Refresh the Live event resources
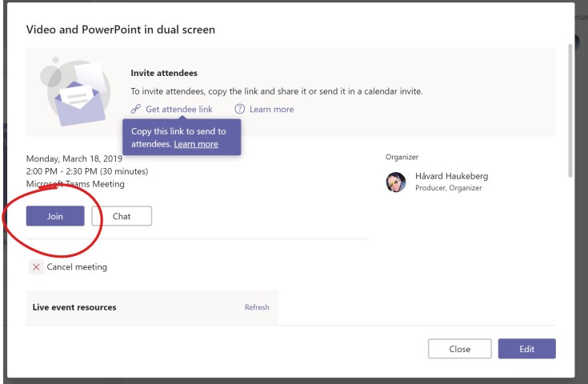 coord(257,307)
